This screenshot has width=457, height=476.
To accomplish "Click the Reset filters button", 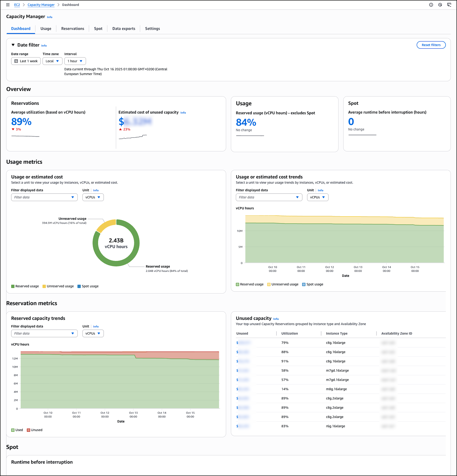I will pos(431,45).
